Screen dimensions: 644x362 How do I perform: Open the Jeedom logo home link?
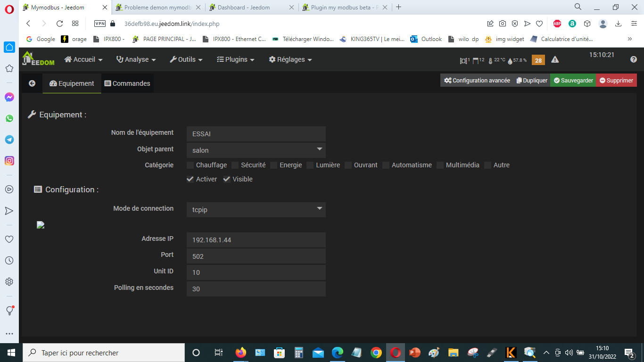pyautogui.click(x=38, y=59)
